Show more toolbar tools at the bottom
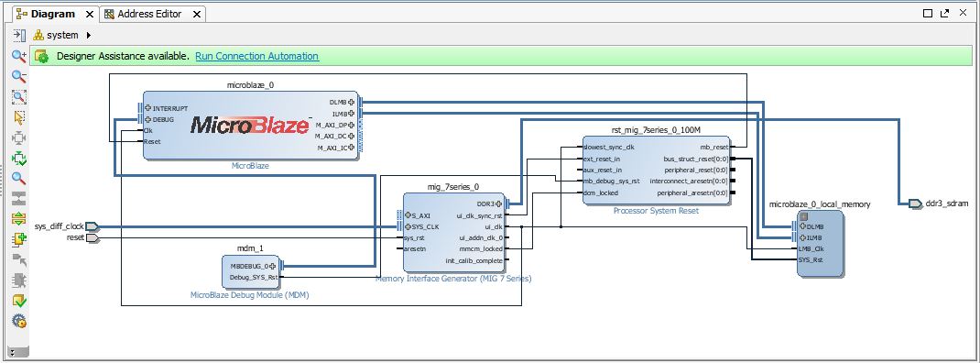The width and height of the screenshot is (980, 363). pos(19,352)
